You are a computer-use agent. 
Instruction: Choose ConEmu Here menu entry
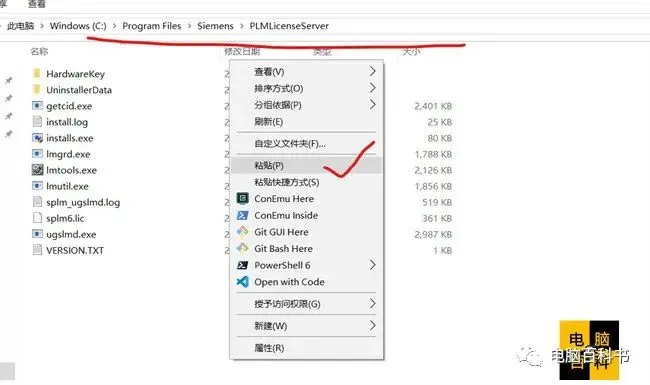click(306, 199)
